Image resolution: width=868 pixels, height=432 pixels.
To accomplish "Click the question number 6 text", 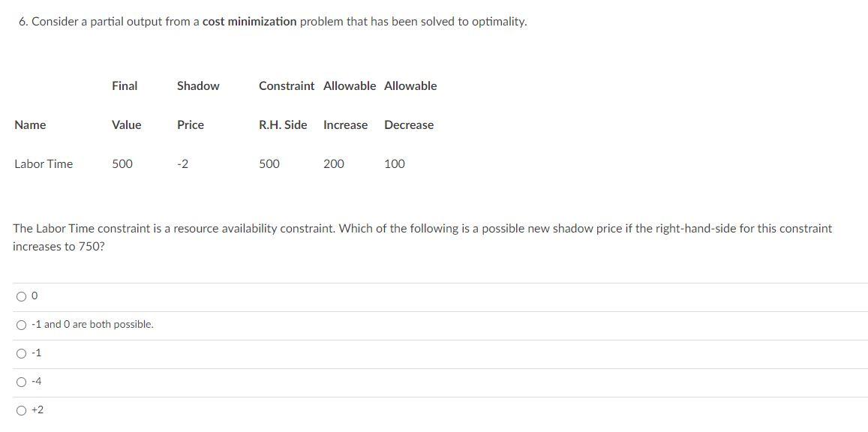I will 20,22.
